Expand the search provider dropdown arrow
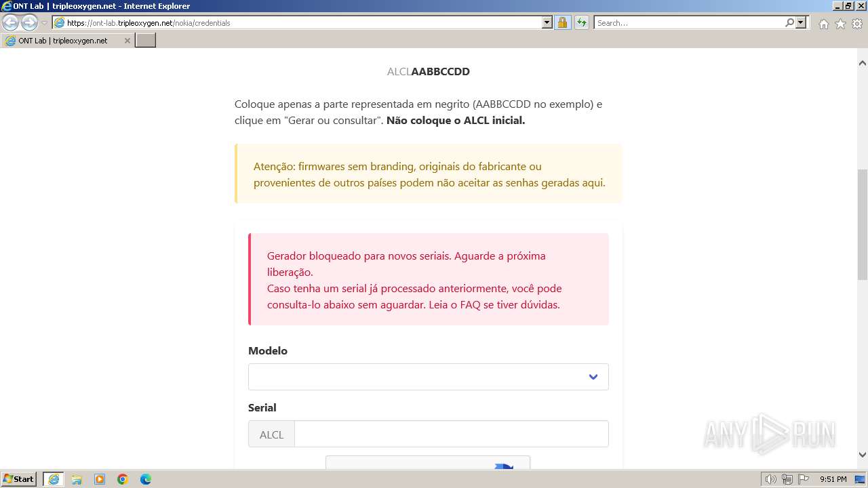 [802, 23]
